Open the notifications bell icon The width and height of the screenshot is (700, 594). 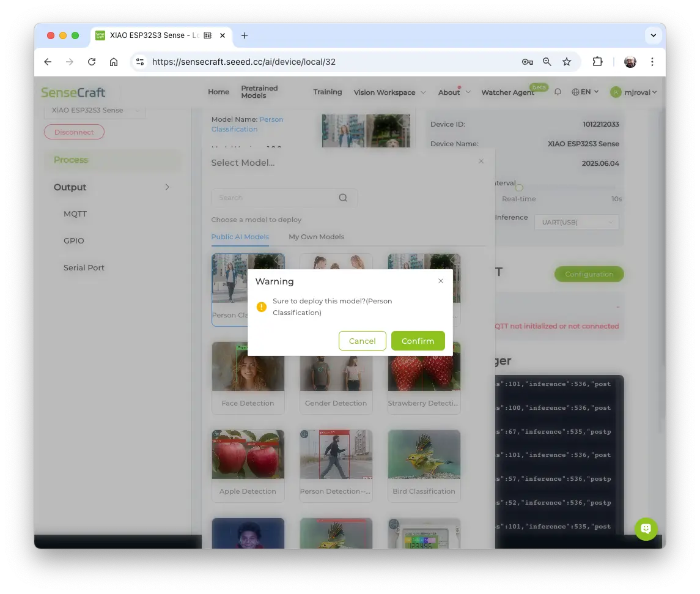pos(558,92)
